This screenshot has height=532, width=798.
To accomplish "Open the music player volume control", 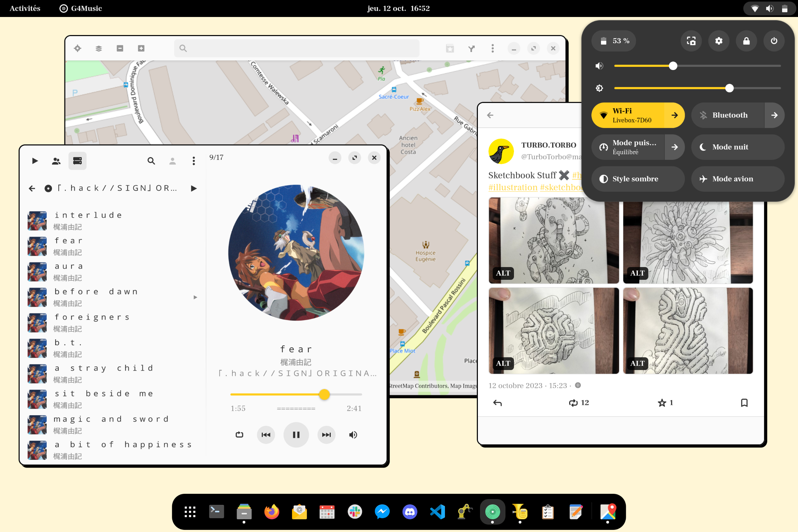I will coord(353,435).
